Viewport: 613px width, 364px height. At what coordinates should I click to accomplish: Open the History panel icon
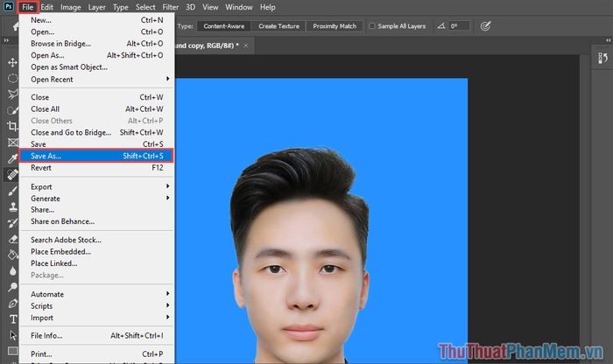click(602, 59)
